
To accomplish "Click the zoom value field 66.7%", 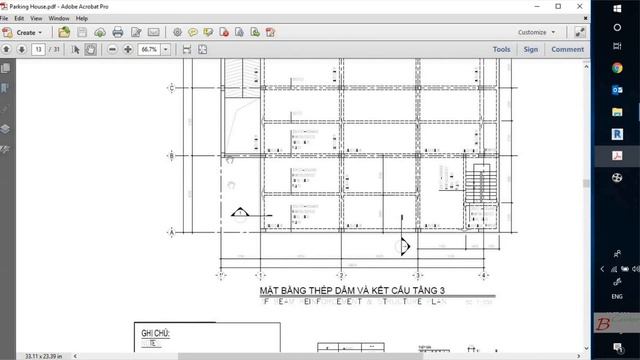I will pyautogui.click(x=149, y=49).
